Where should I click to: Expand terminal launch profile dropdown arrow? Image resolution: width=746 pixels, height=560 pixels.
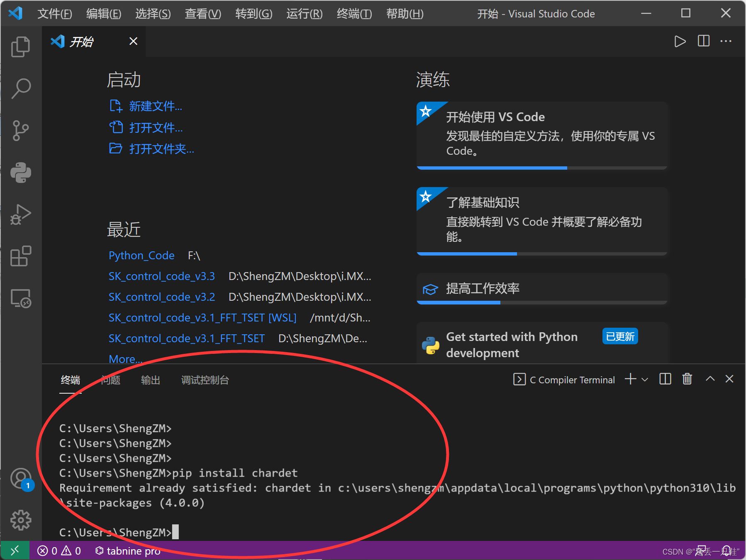coord(645,380)
